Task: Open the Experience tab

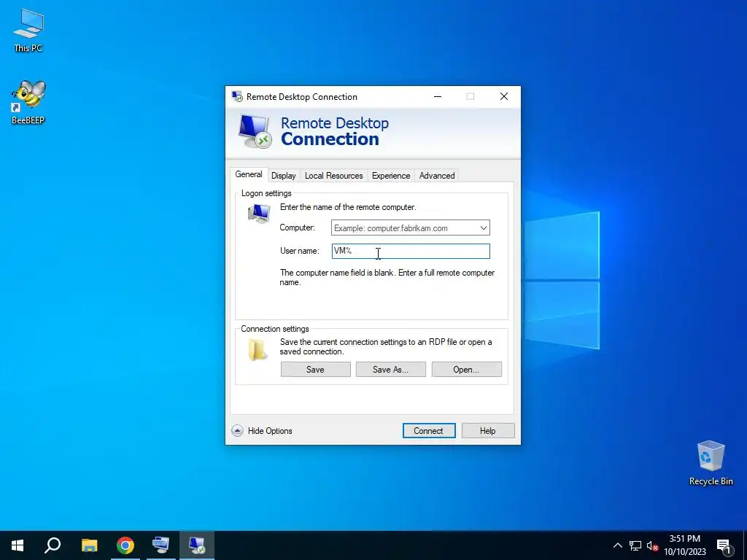Action: 391,176
